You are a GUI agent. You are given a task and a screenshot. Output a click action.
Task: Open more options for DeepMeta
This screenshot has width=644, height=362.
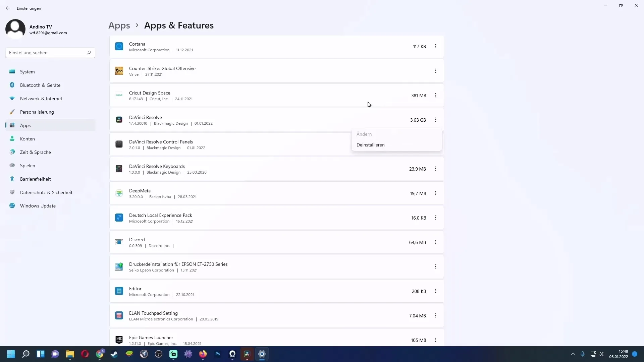(435, 193)
